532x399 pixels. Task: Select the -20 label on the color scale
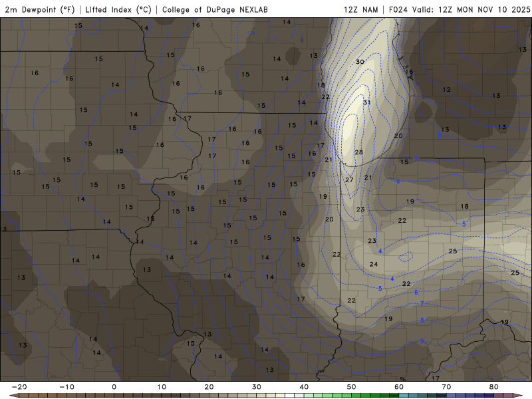tap(19, 387)
